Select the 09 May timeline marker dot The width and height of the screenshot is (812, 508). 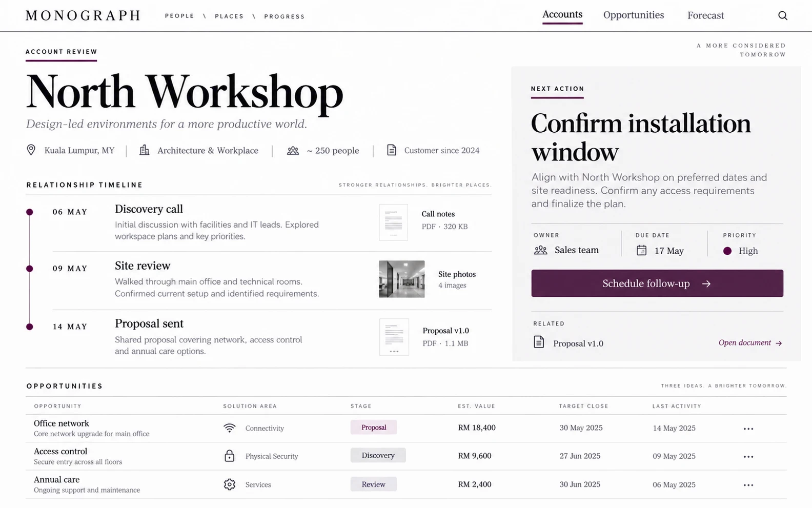30,269
